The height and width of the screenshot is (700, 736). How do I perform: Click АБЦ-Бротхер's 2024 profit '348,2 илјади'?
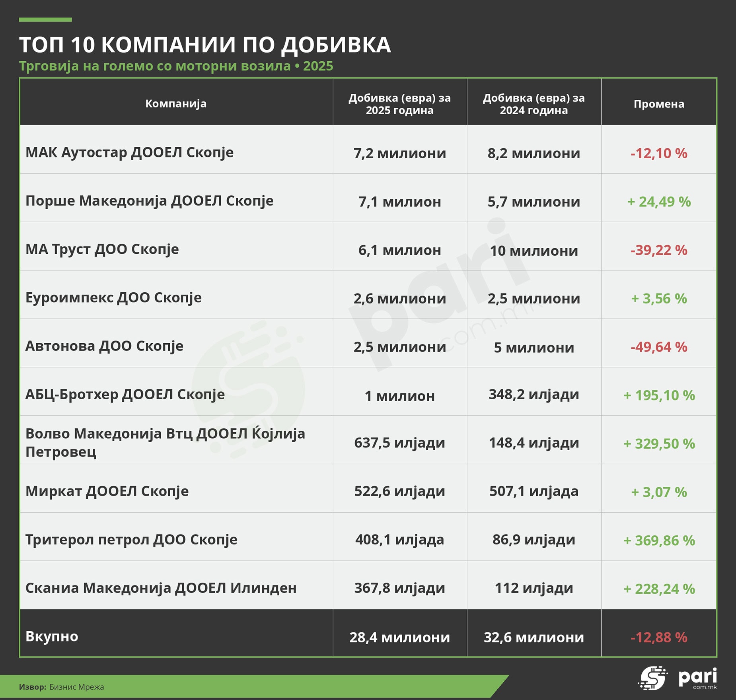534,395
